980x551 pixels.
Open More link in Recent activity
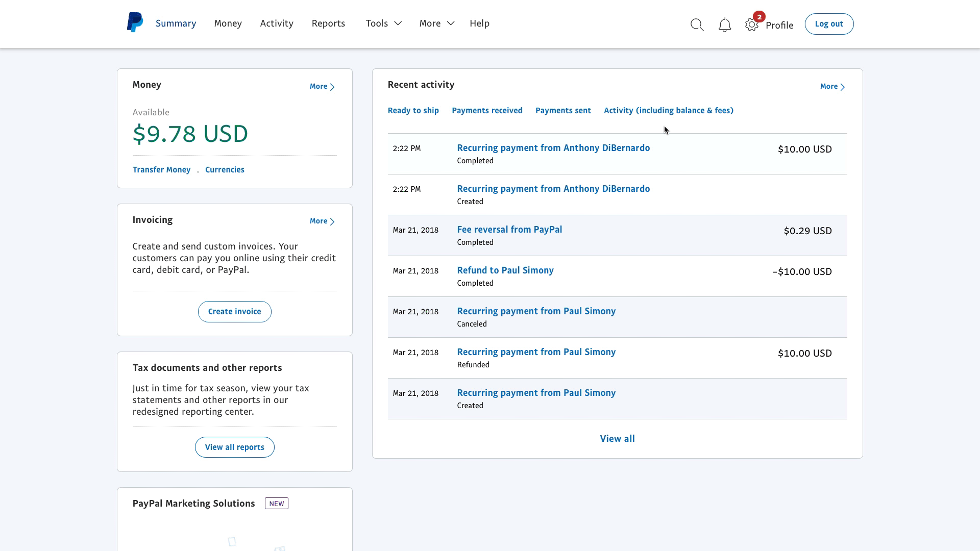(832, 87)
